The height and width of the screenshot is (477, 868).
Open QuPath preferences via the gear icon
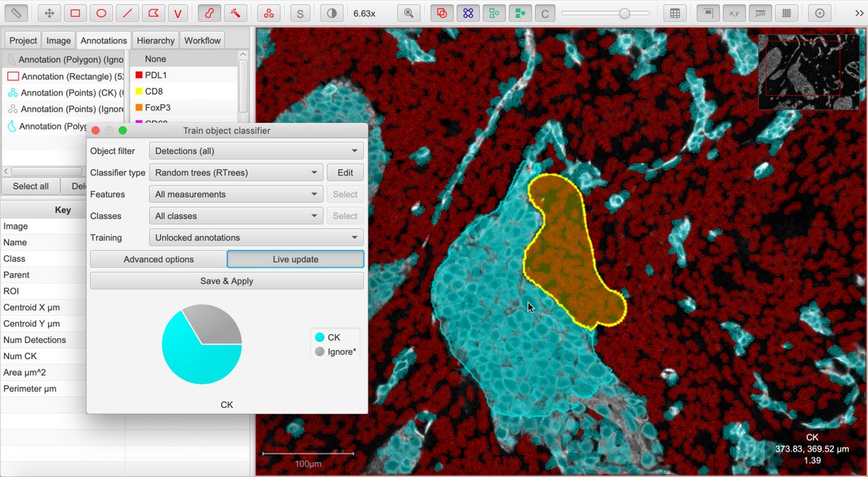click(820, 12)
